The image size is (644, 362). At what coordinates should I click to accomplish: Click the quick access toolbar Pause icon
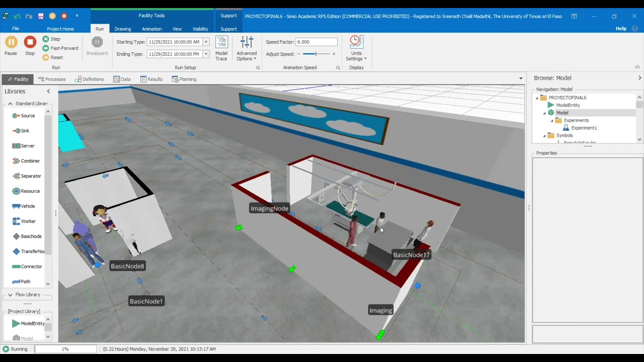52,16
